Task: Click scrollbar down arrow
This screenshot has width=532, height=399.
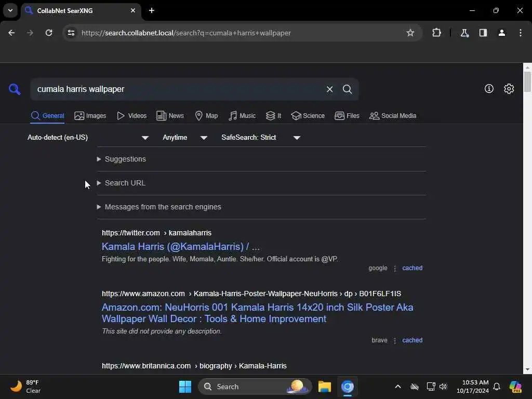Action: tap(527, 370)
